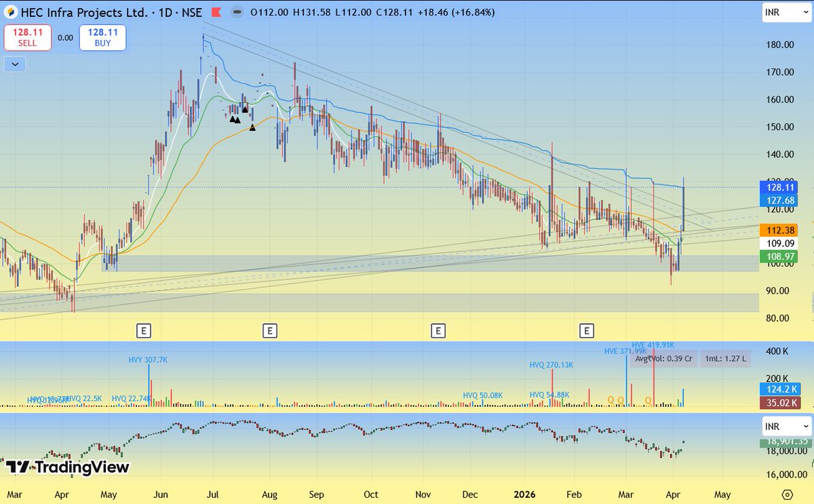Click the Jun label on time axis
This screenshot has height=504, width=814.
[x=161, y=495]
